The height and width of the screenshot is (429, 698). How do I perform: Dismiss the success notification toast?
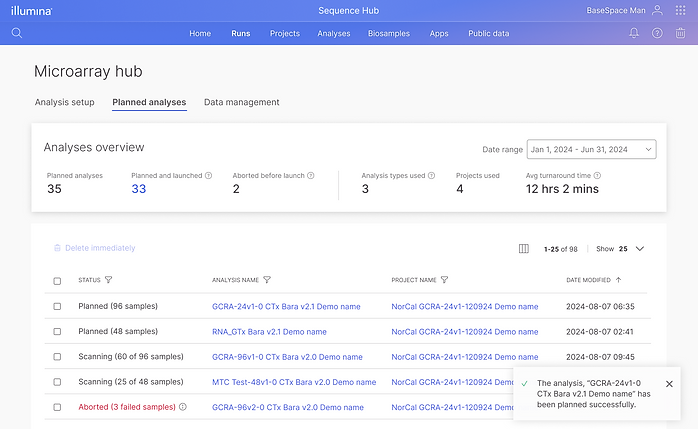[669, 384]
